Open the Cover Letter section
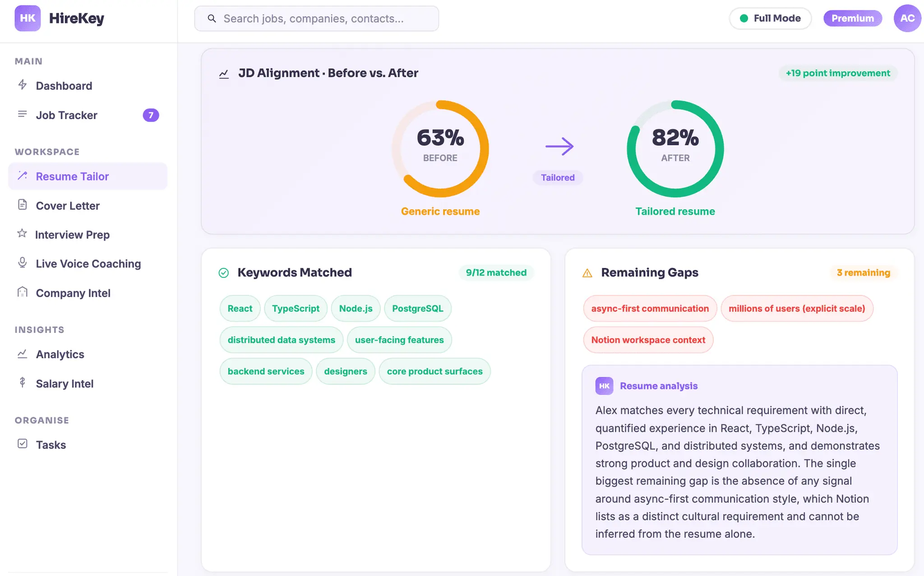This screenshot has width=924, height=576. click(x=88, y=206)
